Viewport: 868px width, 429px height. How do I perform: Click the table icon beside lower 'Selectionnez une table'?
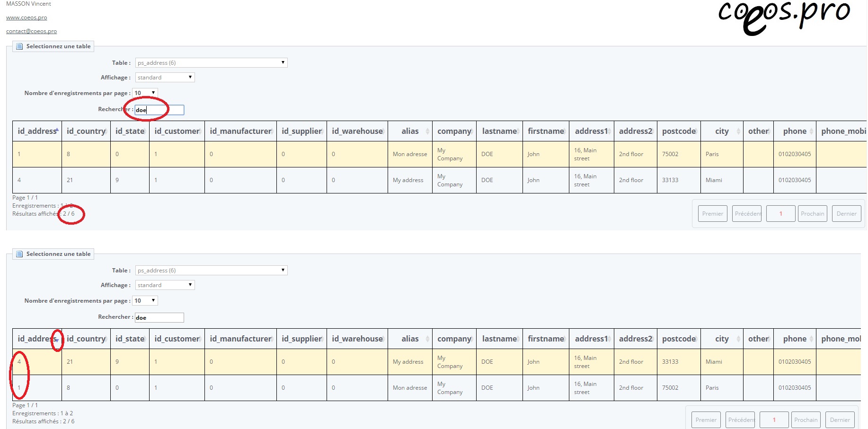click(19, 254)
